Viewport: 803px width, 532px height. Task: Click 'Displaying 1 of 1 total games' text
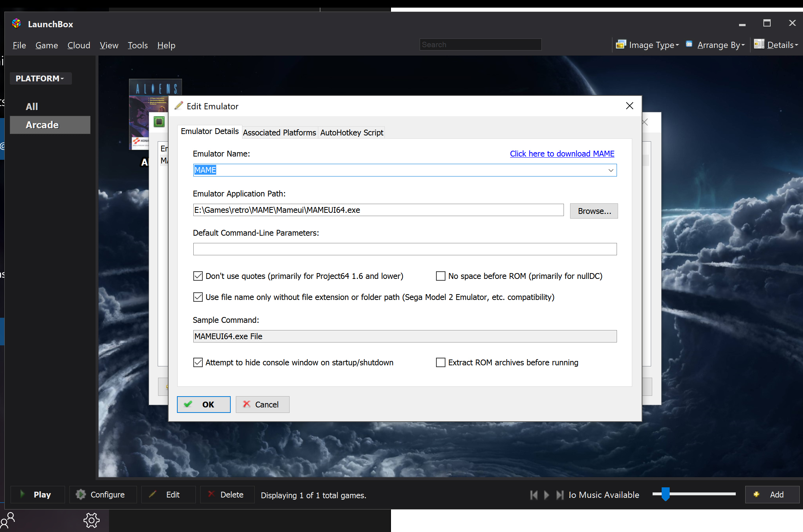(x=314, y=495)
